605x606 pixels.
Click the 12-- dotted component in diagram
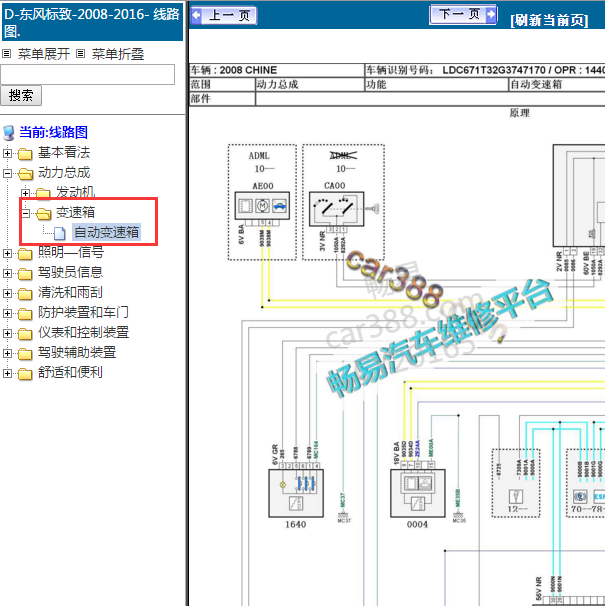tap(516, 483)
